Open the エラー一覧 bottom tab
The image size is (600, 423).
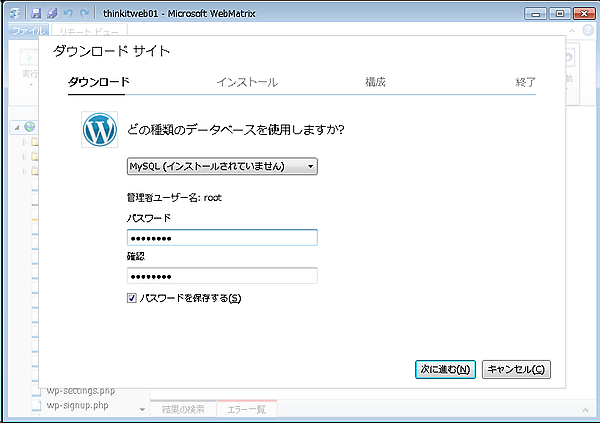tap(247, 409)
